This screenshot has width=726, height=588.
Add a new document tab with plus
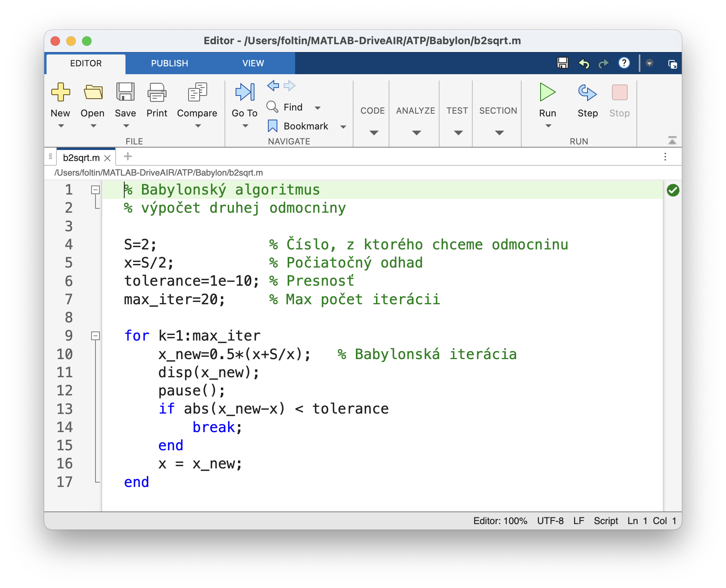tap(127, 156)
